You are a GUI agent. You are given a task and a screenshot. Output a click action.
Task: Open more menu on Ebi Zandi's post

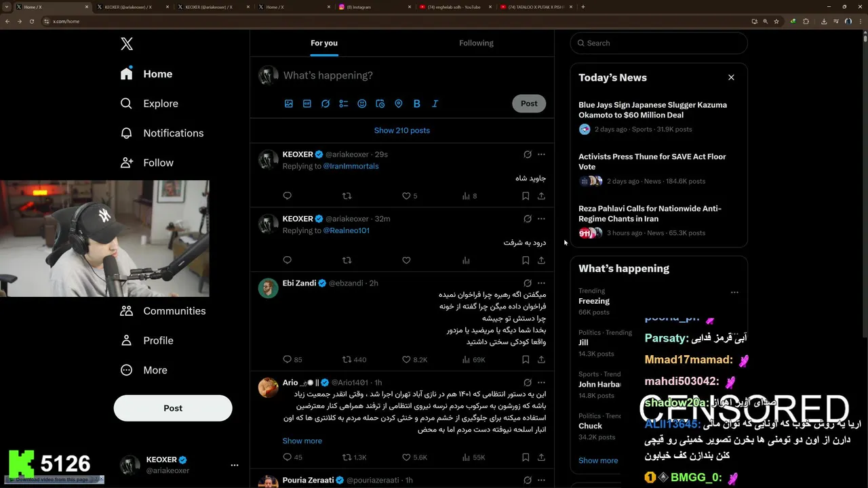pyautogui.click(x=541, y=283)
